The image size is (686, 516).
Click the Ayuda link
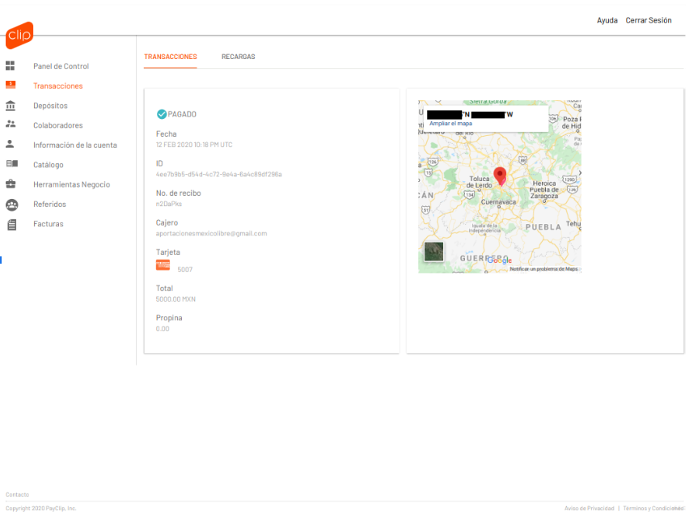click(x=607, y=20)
